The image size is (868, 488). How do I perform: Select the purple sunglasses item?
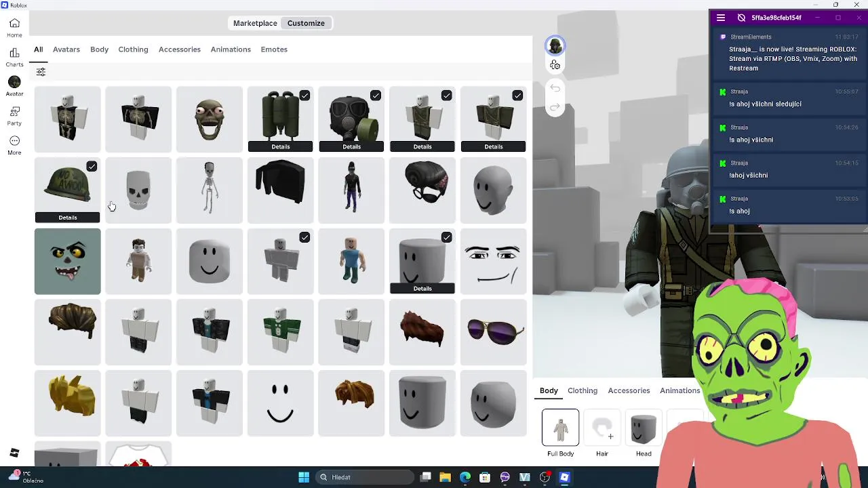[494, 332]
